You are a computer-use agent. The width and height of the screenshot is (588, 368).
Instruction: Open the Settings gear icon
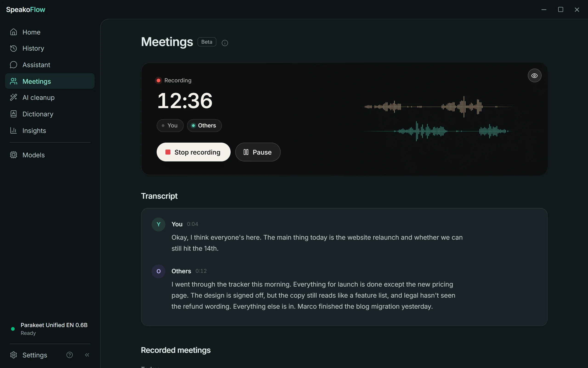tap(14, 355)
